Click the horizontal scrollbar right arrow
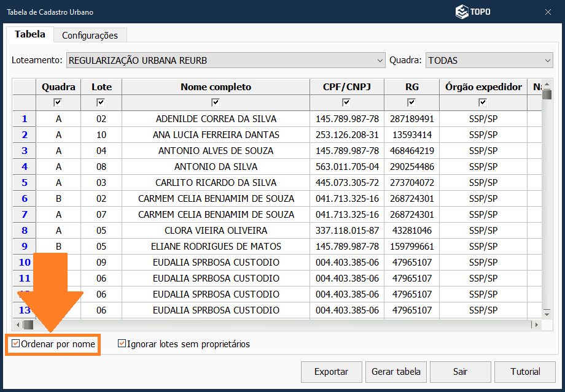Screen dimensions: 565x392 click(x=536, y=325)
